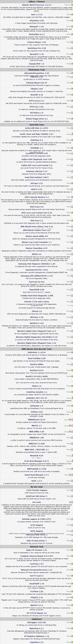Open HDD Scan 3.3 link
The height and width of the screenshot is (644, 73).
[x=36, y=221]
